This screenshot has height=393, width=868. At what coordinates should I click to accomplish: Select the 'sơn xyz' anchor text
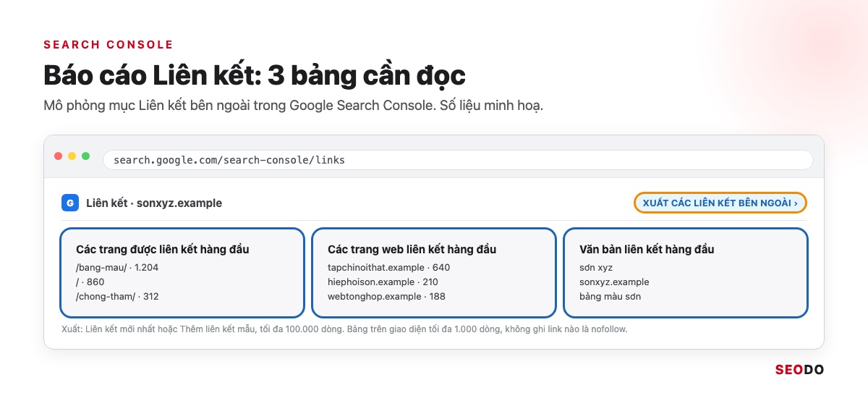[x=596, y=268]
